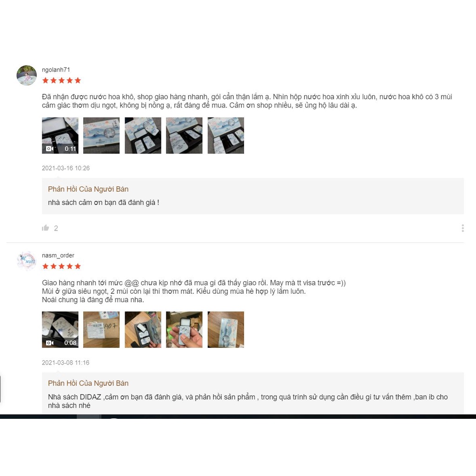
Task: View ngolanh71's second photo of closed box
Action: [101, 135]
